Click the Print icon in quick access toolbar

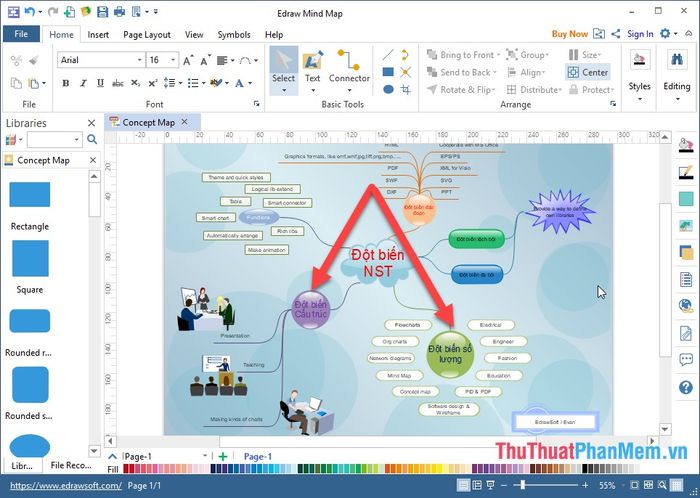(119, 12)
